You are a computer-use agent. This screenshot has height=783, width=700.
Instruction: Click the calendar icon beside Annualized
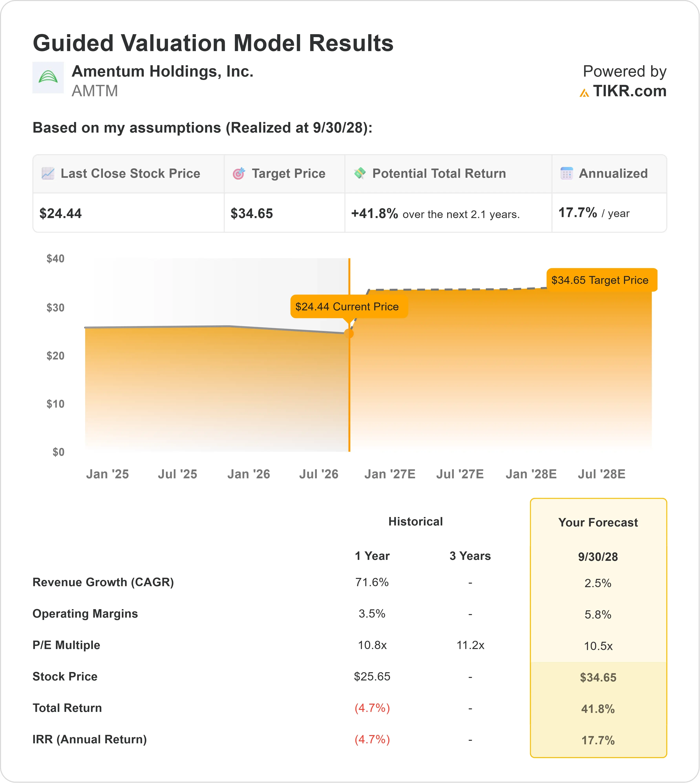(567, 173)
